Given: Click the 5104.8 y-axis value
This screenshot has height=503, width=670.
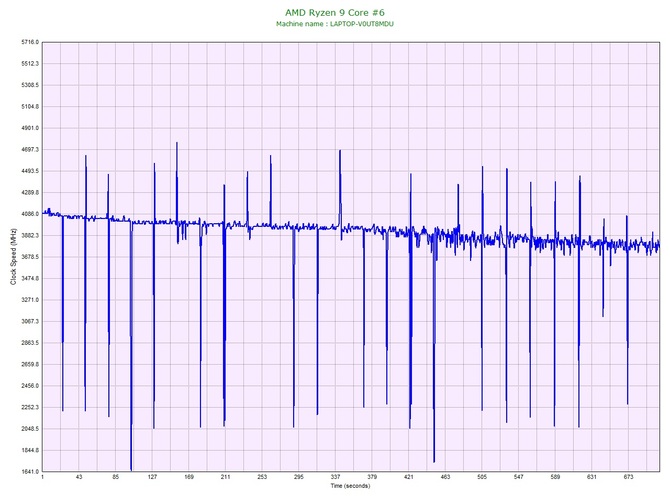Looking at the screenshot, I should click(30, 107).
